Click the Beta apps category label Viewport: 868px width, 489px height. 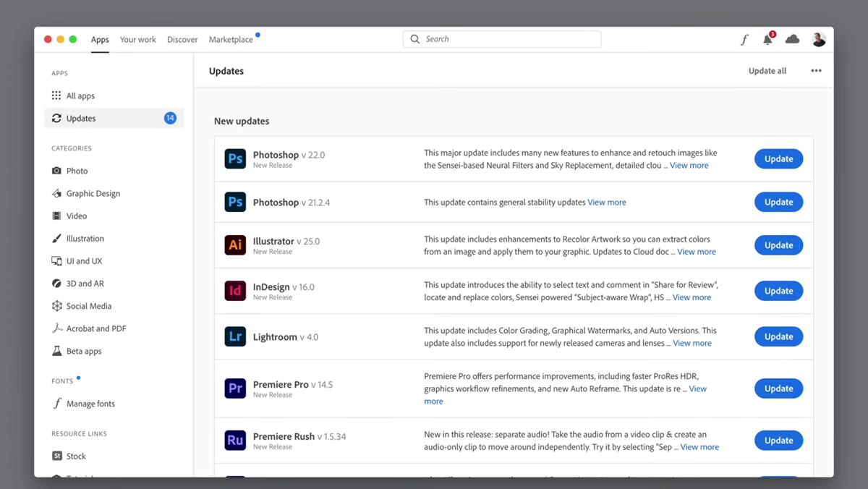pos(84,352)
